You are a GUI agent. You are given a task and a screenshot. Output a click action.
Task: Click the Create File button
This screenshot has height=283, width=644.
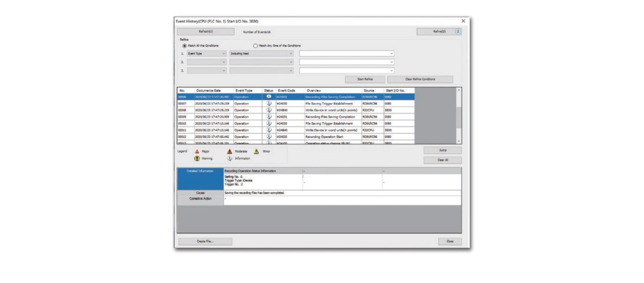point(205,241)
